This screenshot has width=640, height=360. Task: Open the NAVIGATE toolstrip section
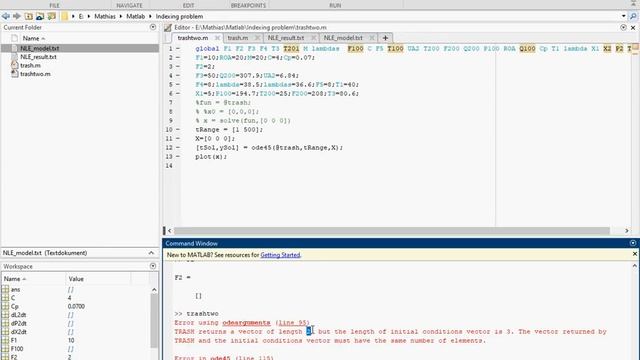tap(129, 5)
